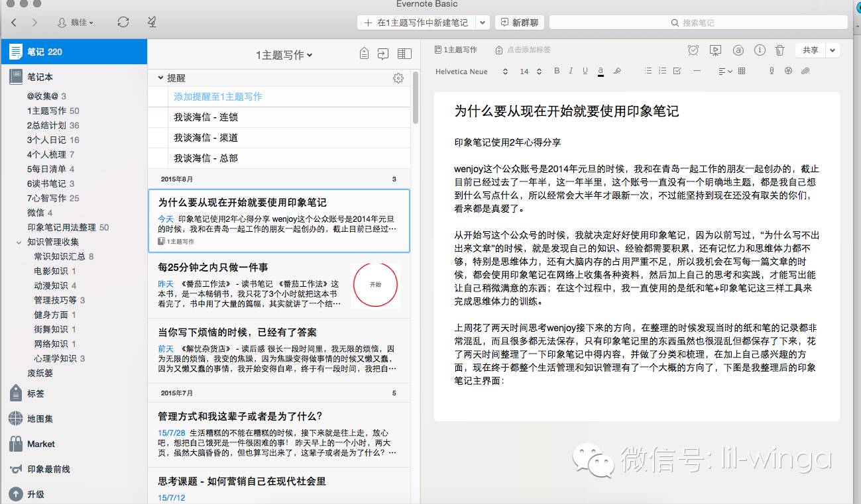Open the 5每日清单 notebook
Image resolution: width=861 pixels, height=504 pixels.
(x=50, y=169)
